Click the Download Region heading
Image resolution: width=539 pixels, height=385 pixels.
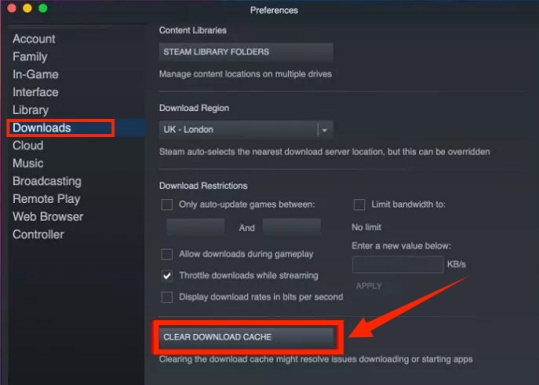[194, 108]
